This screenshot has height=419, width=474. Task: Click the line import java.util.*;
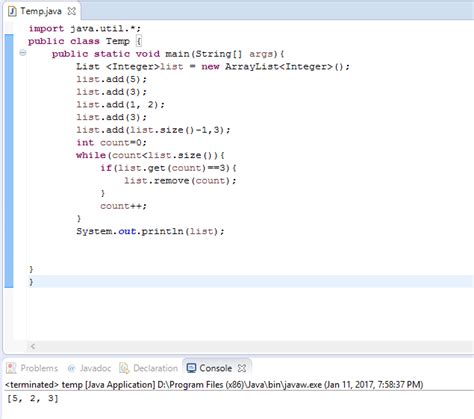pos(85,29)
